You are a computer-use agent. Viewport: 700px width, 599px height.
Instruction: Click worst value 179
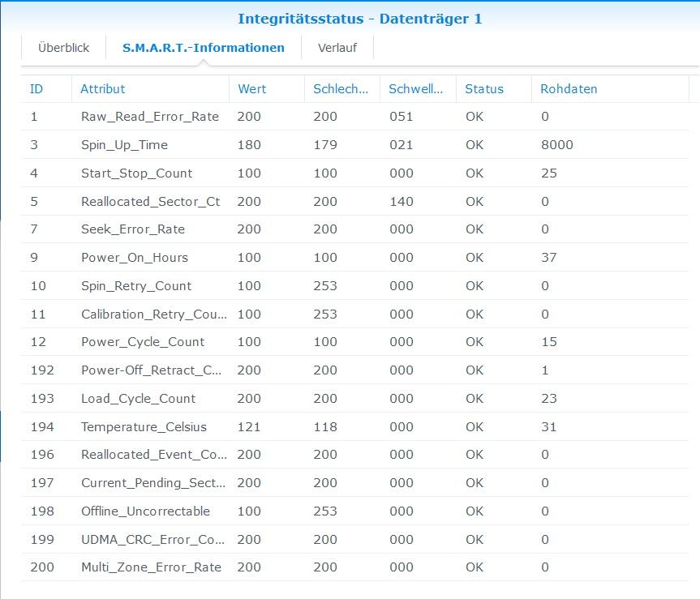point(325,145)
